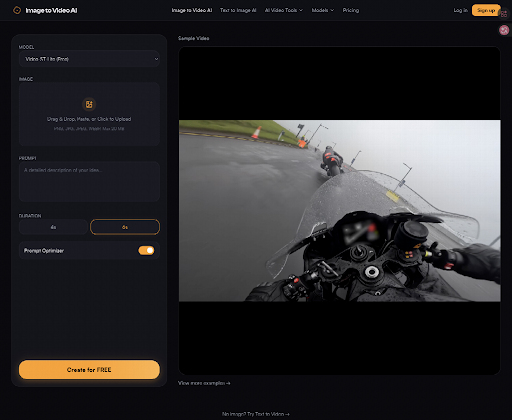
Task: Open the Model dropdown
Action: (x=89, y=59)
